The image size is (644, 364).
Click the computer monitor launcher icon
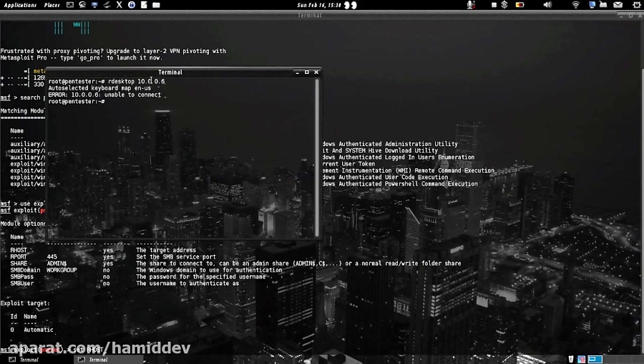coord(95,5)
